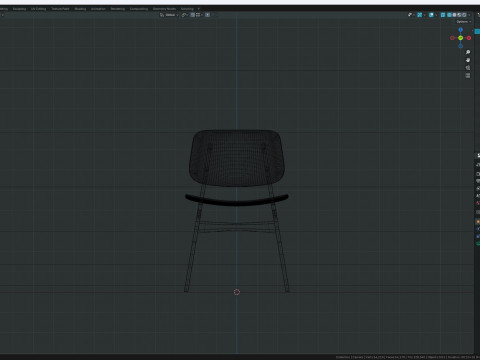The height and width of the screenshot is (360, 480).
Task: Toggle proportional editing
Action: (207, 15)
